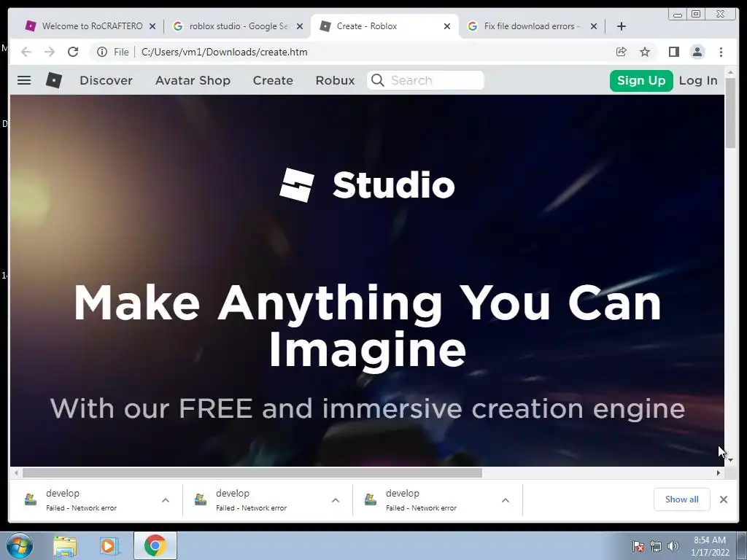View site information icon

102,52
